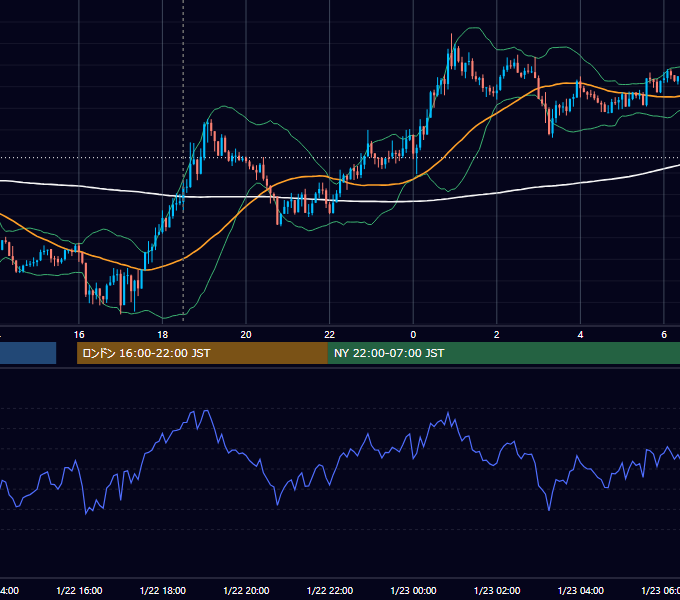Click the 18 label on price chart axis
The height and width of the screenshot is (600, 680).
pos(163,335)
